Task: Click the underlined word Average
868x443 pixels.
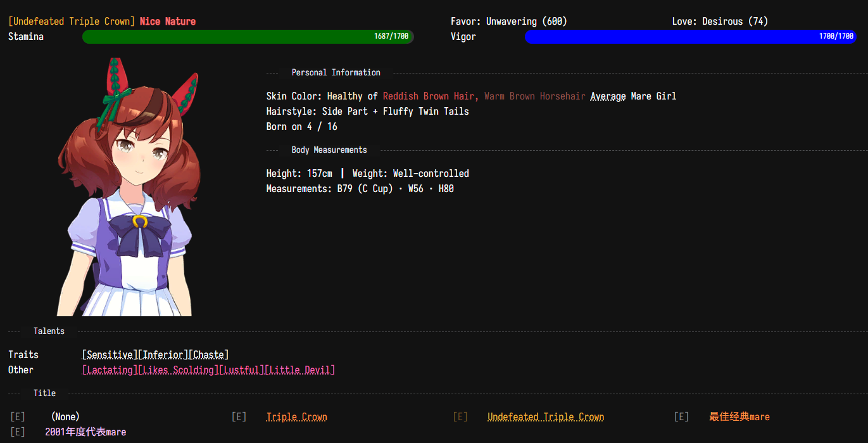Action: (x=608, y=96)
